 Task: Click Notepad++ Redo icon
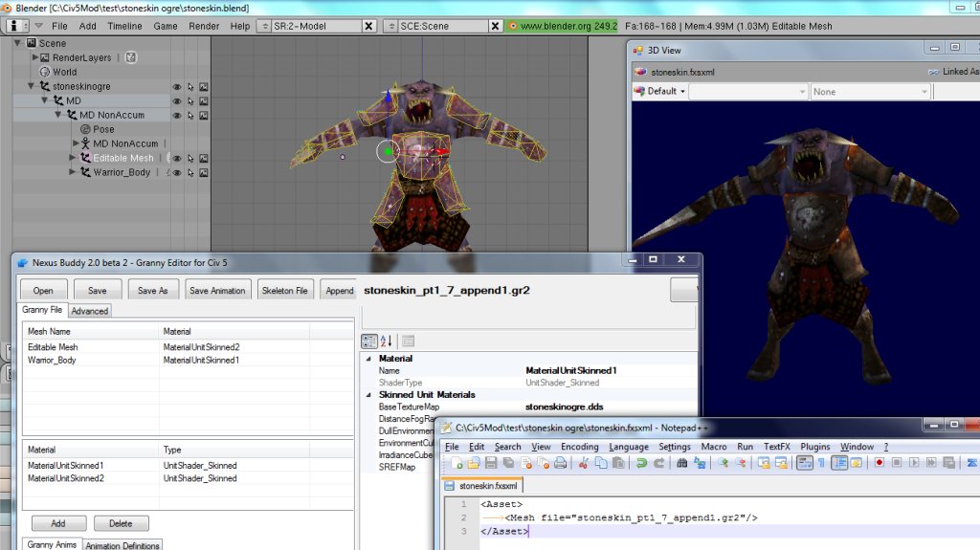(658, 463)
